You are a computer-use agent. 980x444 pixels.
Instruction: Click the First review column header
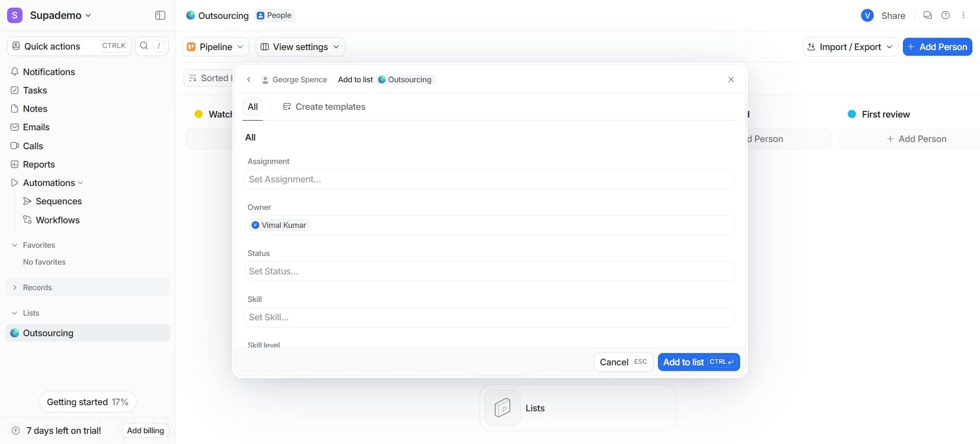[x=885, y=114]
